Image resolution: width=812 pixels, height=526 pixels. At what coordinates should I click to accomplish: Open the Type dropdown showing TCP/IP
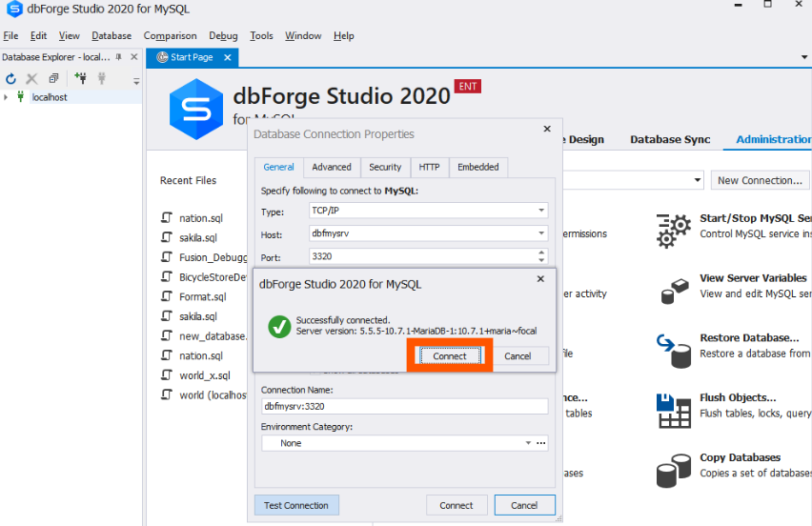[541, 211]
